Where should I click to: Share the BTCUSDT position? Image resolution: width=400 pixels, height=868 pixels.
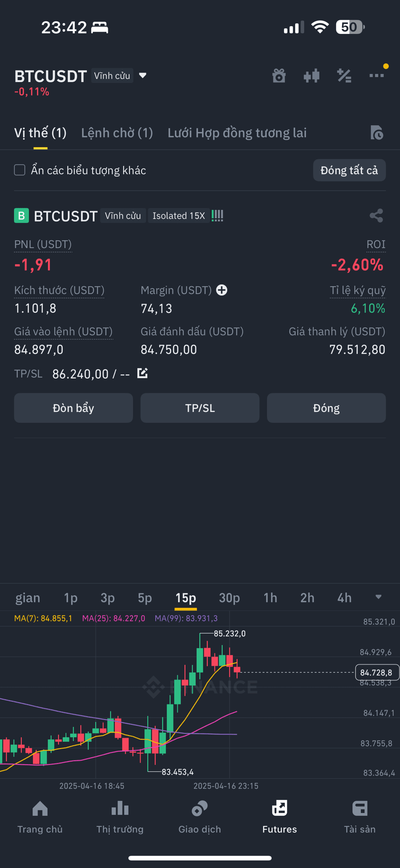[376, 216]
